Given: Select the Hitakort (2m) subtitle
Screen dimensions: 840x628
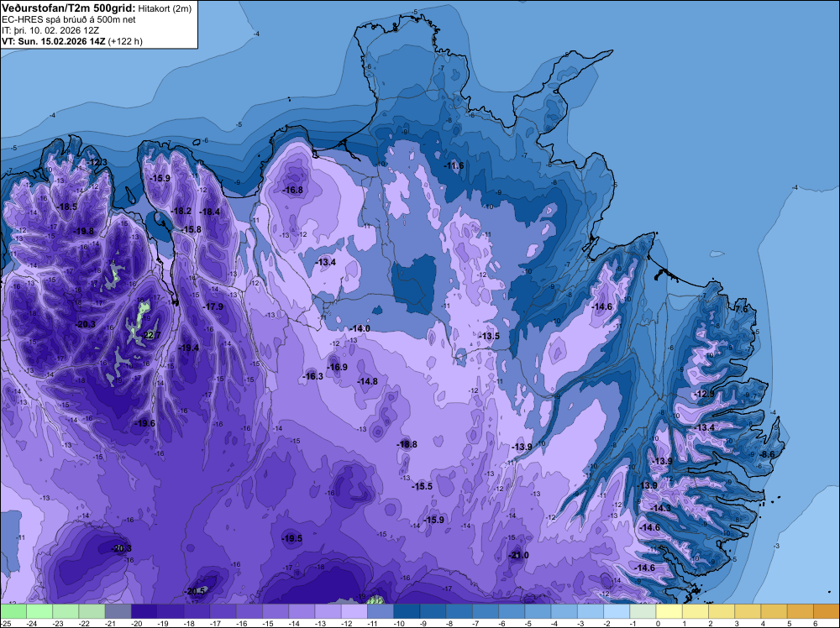Looking at the screenshot, I should 165,8.
